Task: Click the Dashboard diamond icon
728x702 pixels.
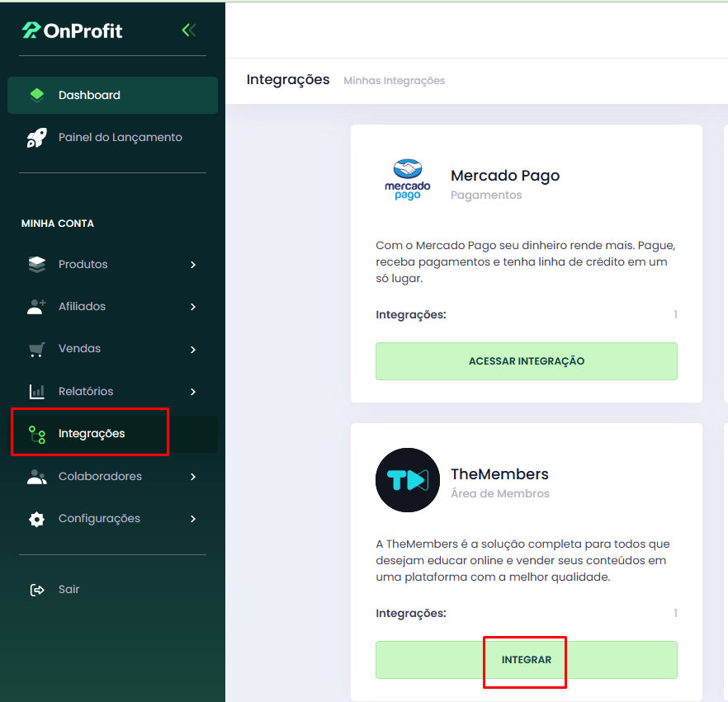Action: point(36,95)
